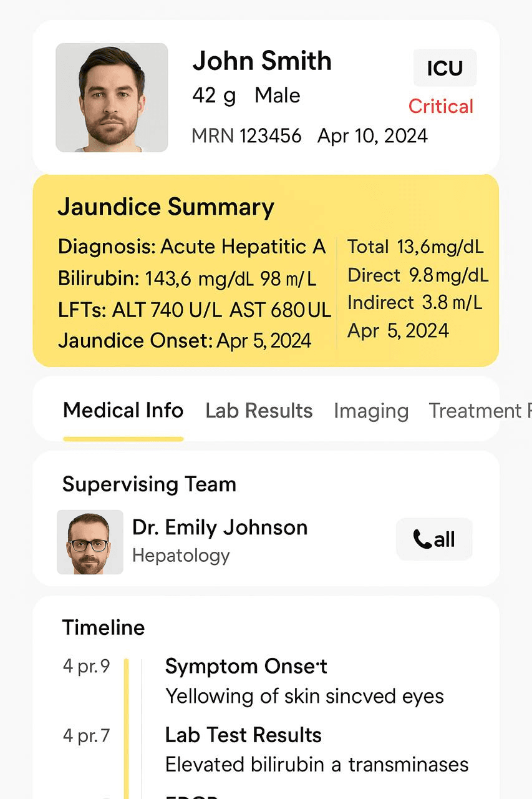
Task: Select the Symptom Onset timeline entry
Action: point(246,666)
